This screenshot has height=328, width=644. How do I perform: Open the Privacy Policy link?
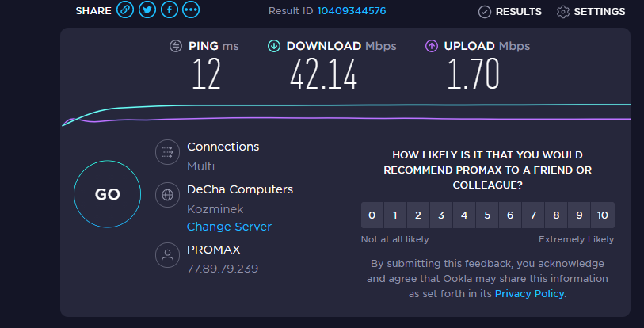[529, 293]
